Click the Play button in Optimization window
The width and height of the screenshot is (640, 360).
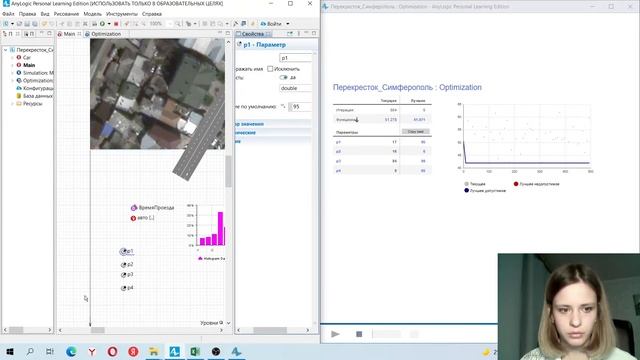tap(336, 334)
